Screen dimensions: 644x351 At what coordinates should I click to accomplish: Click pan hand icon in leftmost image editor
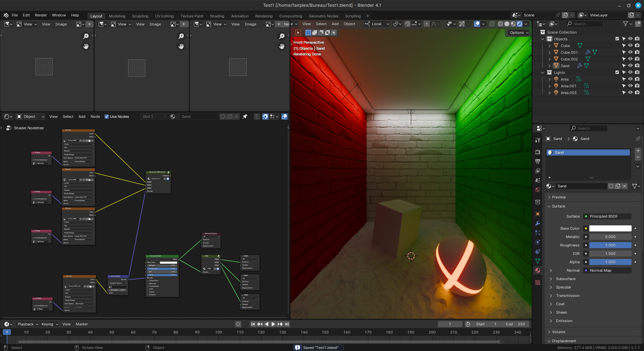(86, 46)
